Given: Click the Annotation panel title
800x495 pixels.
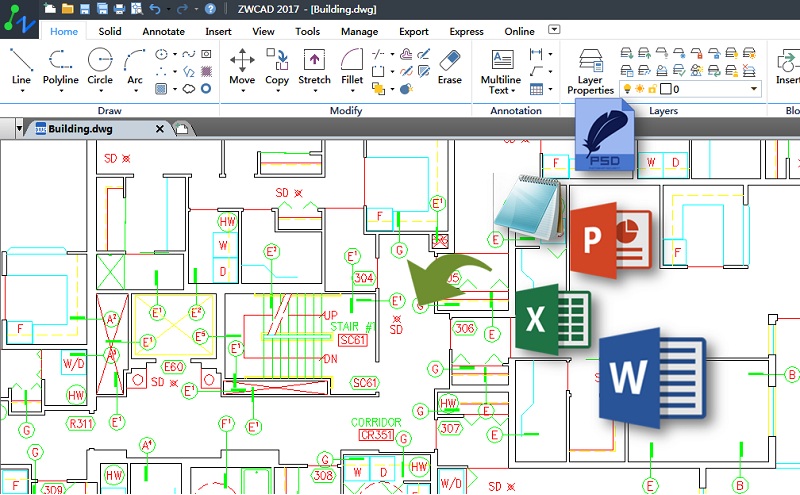Looking at the screenshot, I should [516, 111].
